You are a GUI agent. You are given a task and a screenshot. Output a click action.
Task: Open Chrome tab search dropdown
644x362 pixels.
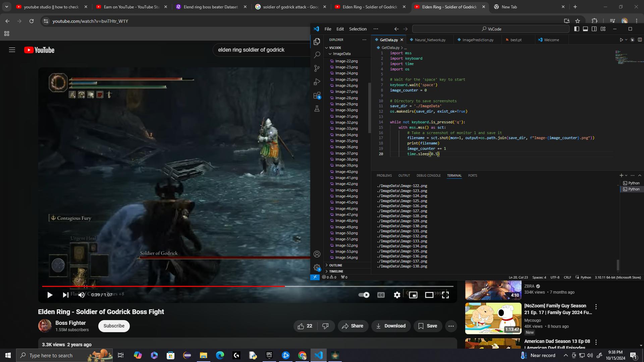(x=7, y=7)
